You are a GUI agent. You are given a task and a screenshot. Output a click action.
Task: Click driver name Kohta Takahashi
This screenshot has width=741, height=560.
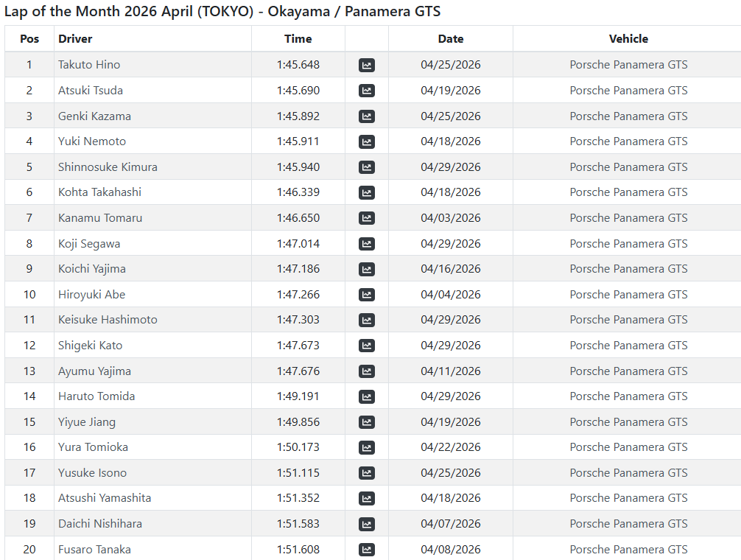99,192
